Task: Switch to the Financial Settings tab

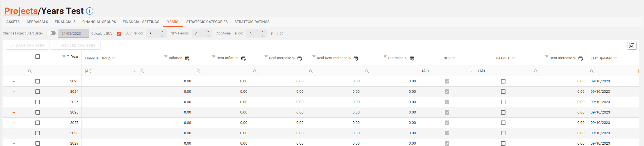Action: (x=141, y=22)
